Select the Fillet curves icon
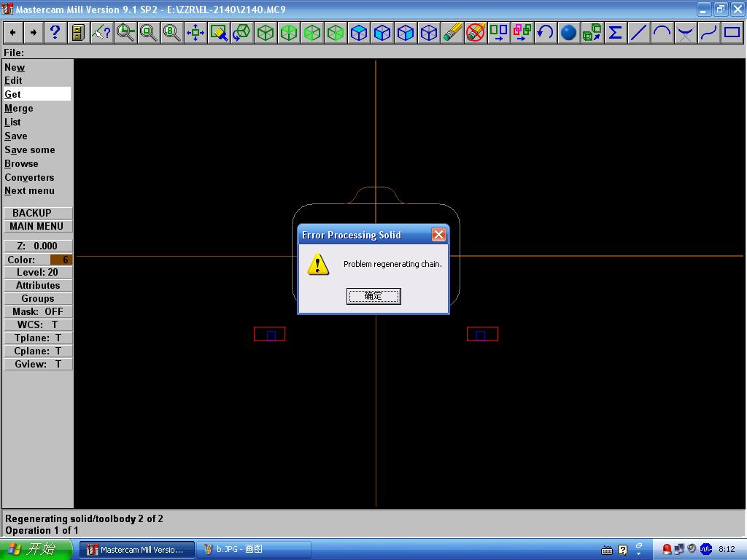 [x=685, y=33]
